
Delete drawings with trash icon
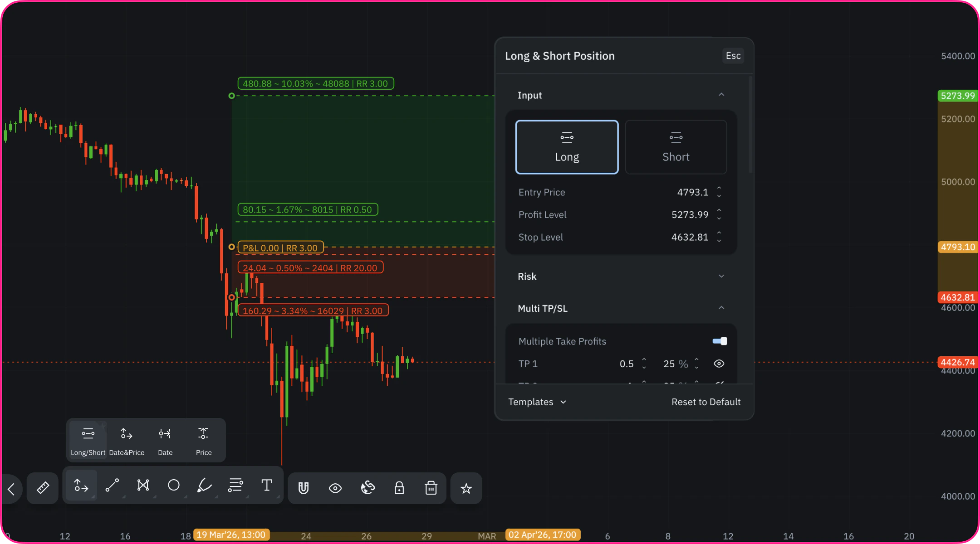coord(431,488)
